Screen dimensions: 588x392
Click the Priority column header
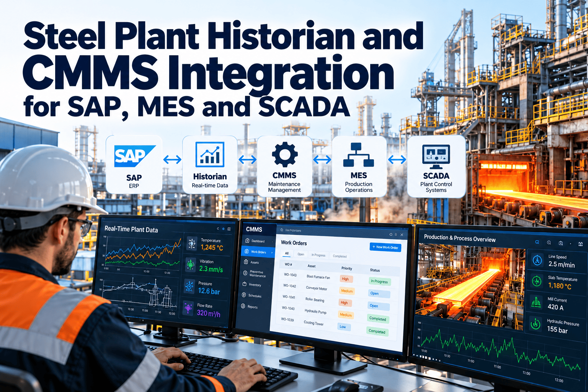coord(346,268)
